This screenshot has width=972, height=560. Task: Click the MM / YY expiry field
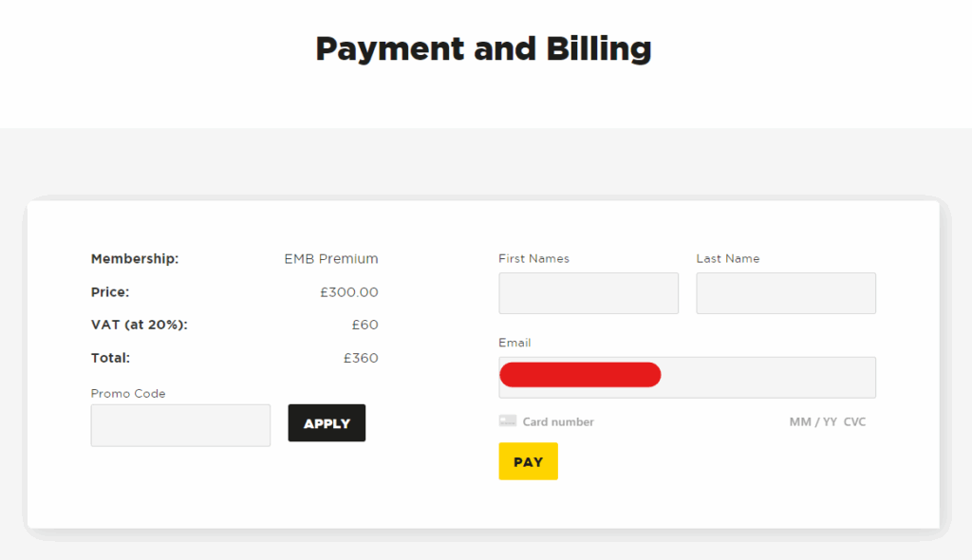[x=813, y=421]
